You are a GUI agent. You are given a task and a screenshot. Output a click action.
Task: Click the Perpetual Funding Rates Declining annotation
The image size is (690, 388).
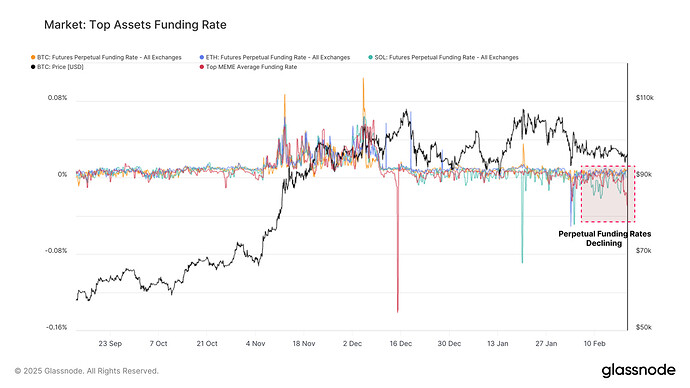tap(605, 238)
